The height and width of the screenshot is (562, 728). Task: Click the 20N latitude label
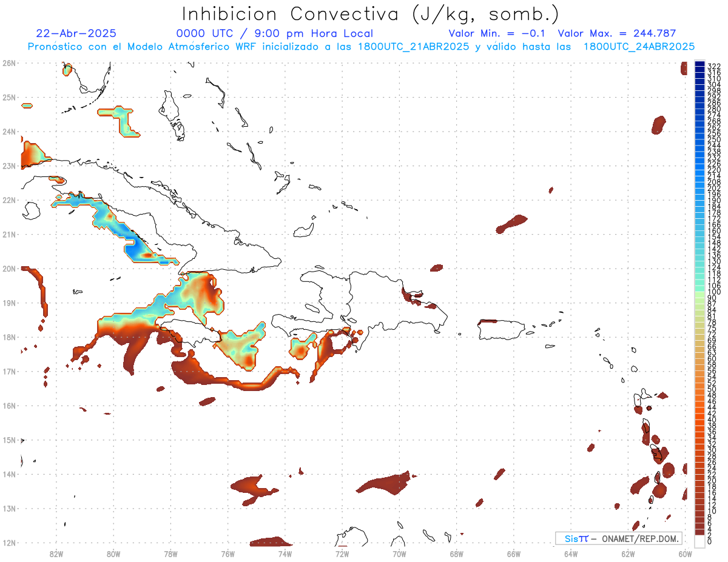pos(8,269)
